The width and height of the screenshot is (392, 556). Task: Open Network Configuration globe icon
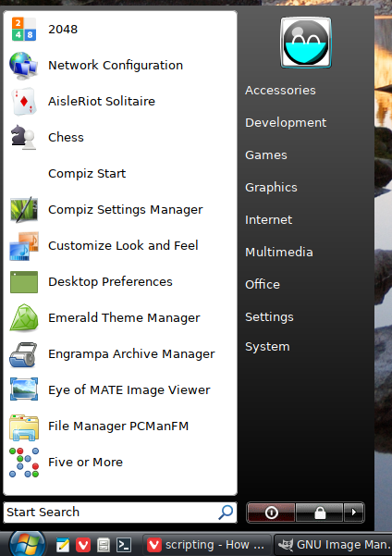click(24, 66)
